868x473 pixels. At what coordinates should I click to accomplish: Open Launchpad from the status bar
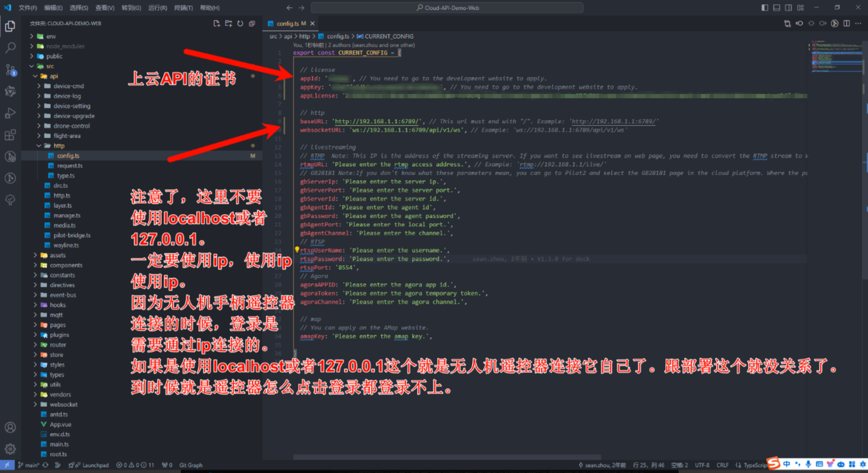coord(89,465)
